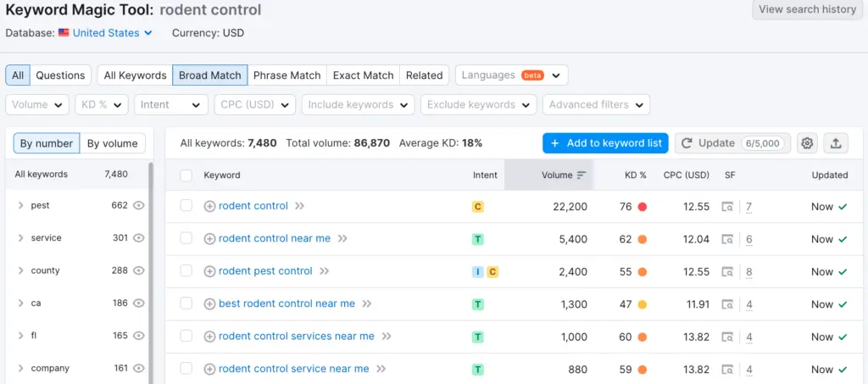Click the export upload icon

pos(836,143)
